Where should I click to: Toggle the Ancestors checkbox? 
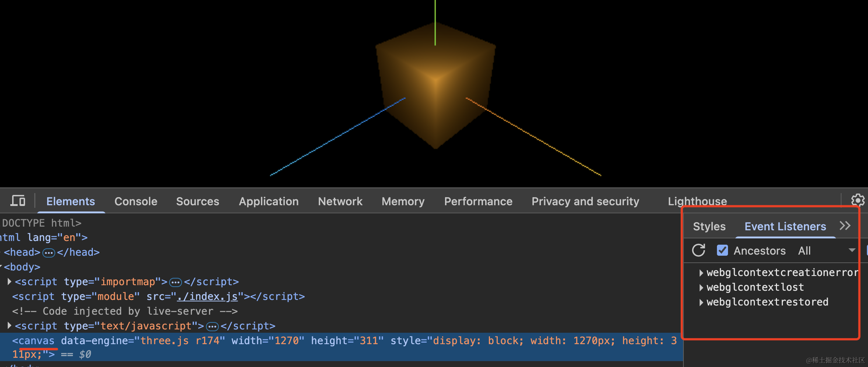point(722,251)
